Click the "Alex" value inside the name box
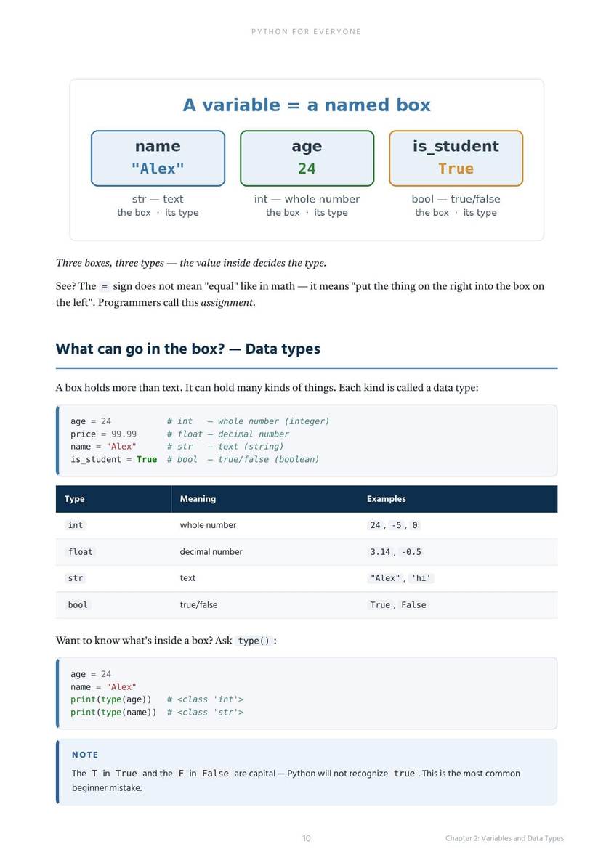 (158, 169)
